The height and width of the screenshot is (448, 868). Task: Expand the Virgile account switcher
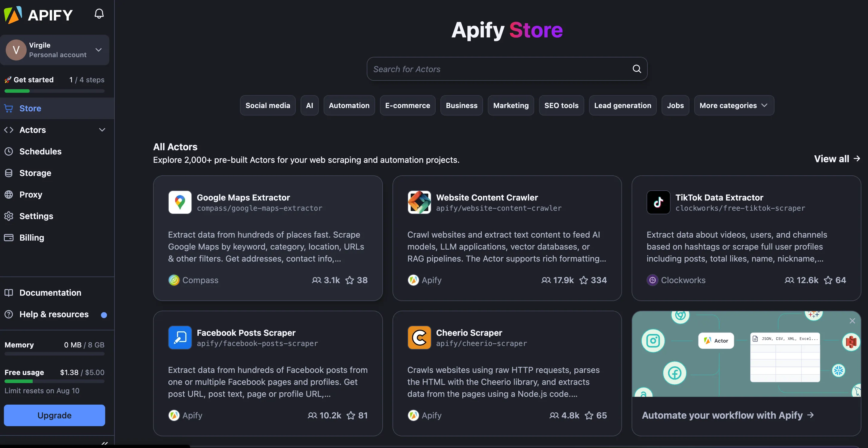98,50
